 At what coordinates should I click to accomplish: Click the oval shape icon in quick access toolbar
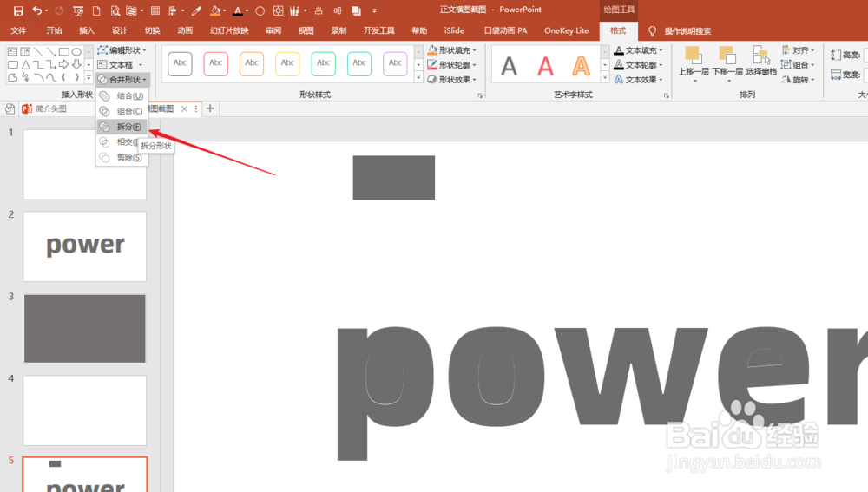coord(260,10)
